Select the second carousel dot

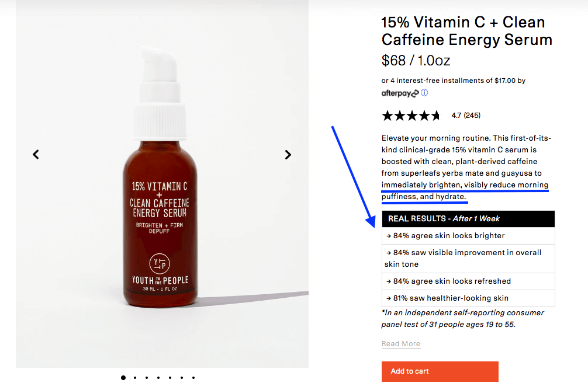pyautogui.click(x=135, y=378)
